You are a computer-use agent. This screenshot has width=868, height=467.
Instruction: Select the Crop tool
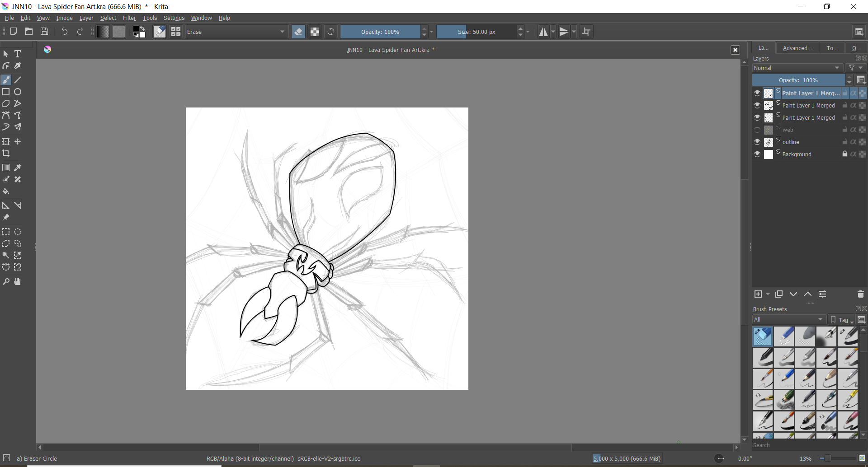coord(6,153)
